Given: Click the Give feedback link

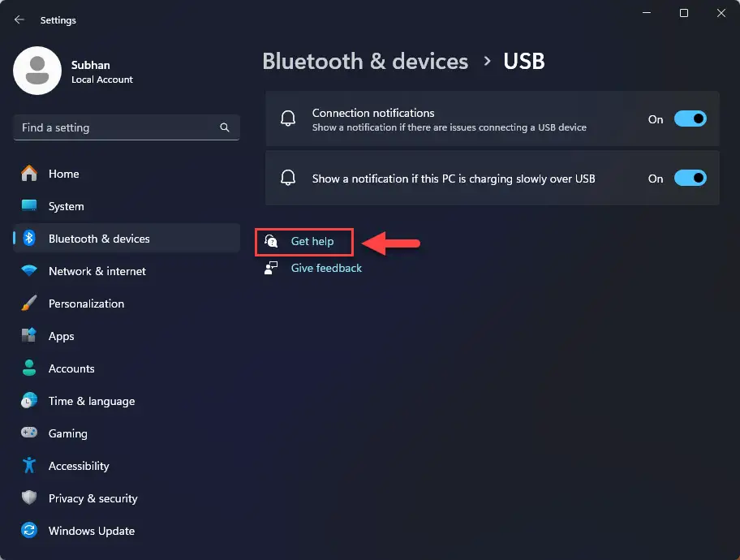Looking at the screenshot, I should pyautogui.click(x=326, y=268).
